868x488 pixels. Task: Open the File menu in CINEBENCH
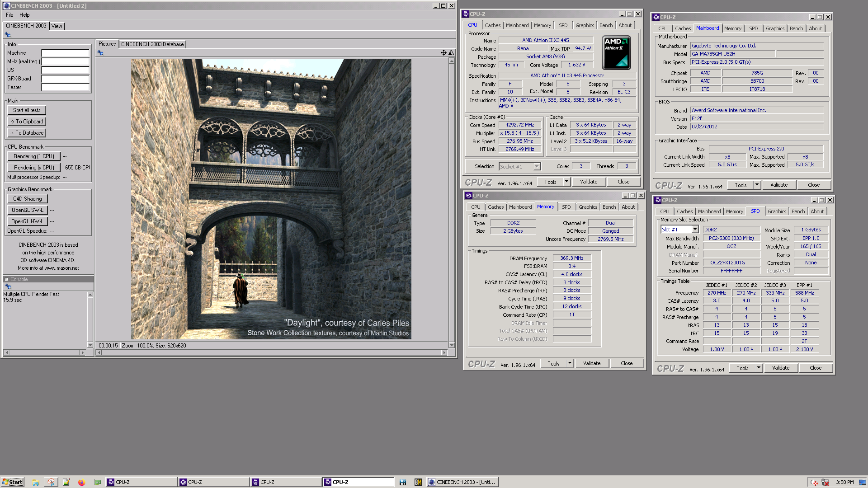point(9,15)
